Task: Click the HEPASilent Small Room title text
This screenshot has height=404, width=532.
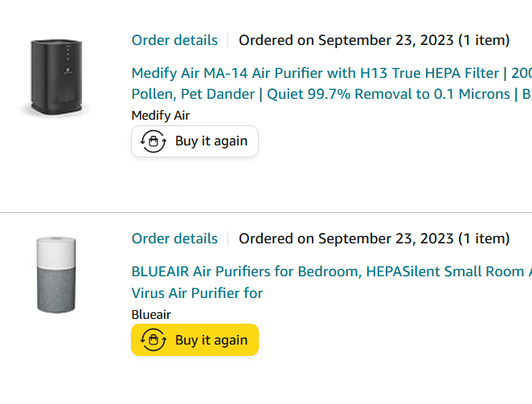Action: [x=445, y=271]
